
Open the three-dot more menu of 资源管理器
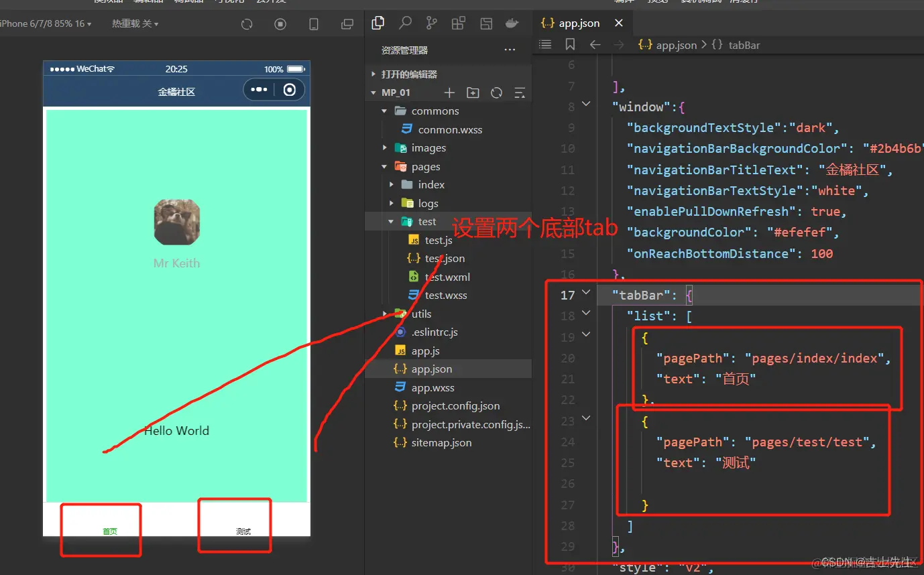pyautogui.click(x=510, y=50)
